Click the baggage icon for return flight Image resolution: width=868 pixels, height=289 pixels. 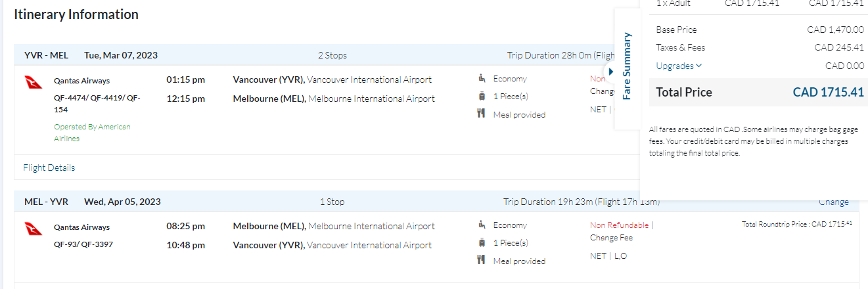482,243
